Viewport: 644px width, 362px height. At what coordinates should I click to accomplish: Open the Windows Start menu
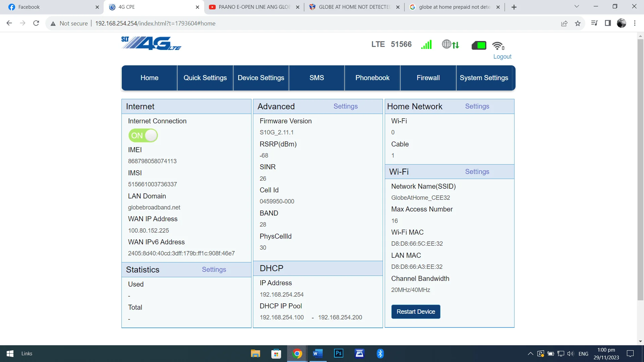[10, 354]
